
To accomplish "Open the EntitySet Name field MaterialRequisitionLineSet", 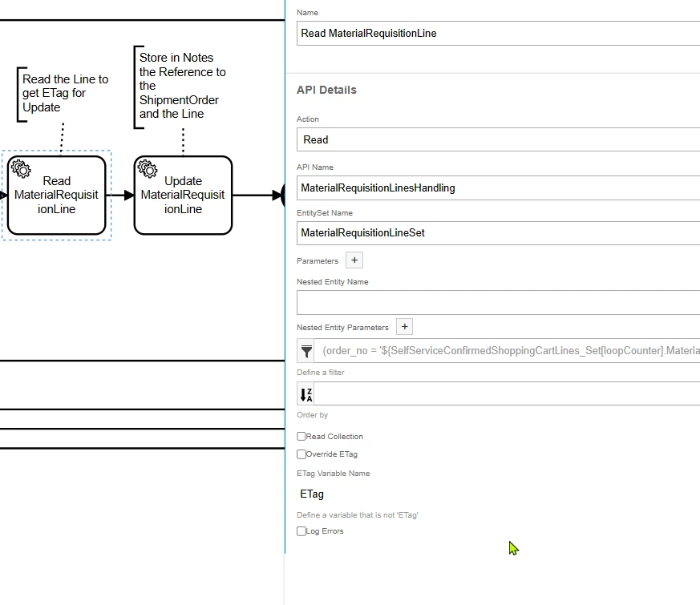I will (498, 233).
